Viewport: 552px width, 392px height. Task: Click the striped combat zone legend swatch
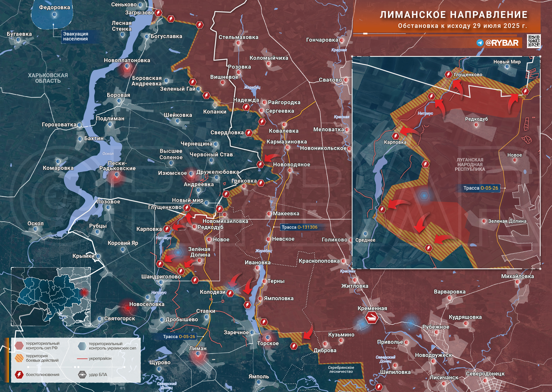[x=19, y=358]
